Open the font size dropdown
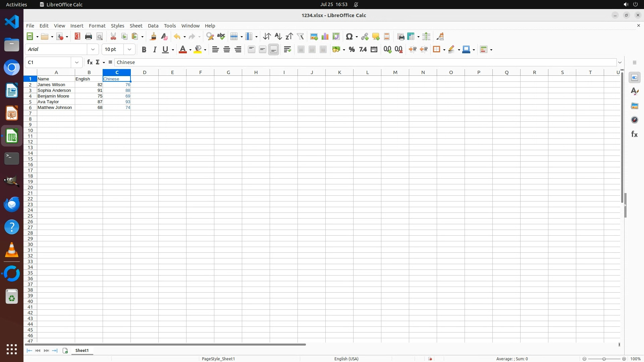The width and height of the screenshot is (644, 362). (129, 50)
